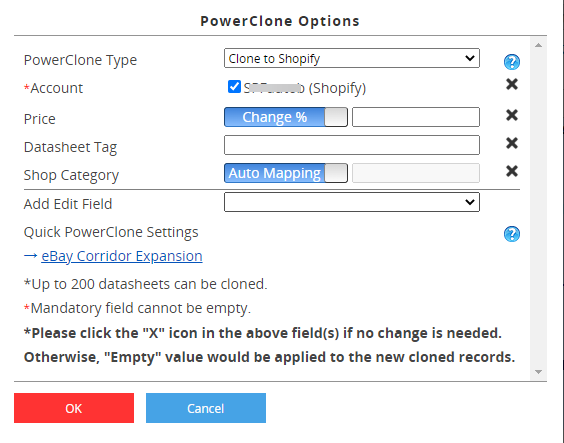The width and height of the screenshot is (564, 443).
Task: Click the Shop Category text box
Action: (x=416, y=173)
